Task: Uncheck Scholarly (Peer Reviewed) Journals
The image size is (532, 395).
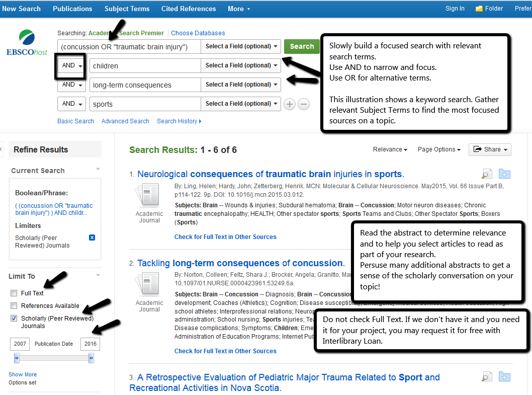Action: pos(15,318)
